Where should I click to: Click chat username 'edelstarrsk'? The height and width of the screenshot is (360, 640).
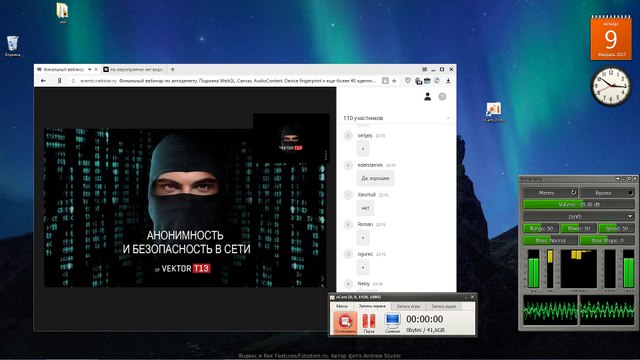coord(370,165)
